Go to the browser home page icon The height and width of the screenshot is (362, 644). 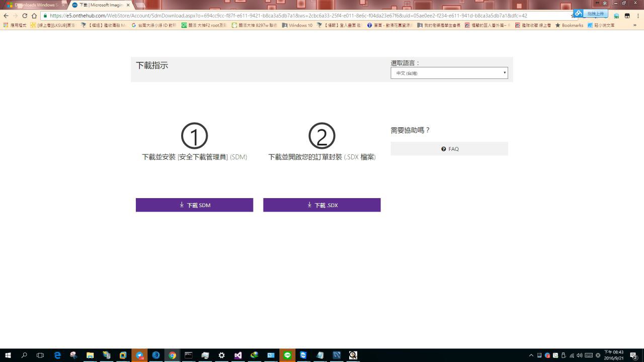34,16
